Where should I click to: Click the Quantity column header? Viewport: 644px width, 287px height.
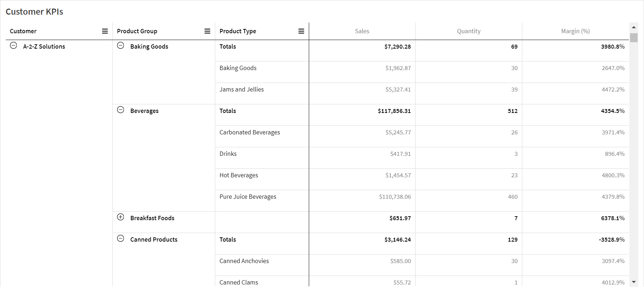469,31
